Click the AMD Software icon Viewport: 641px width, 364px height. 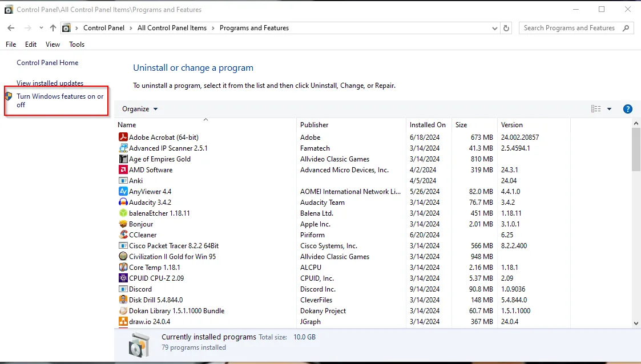[x=123, y=170]
